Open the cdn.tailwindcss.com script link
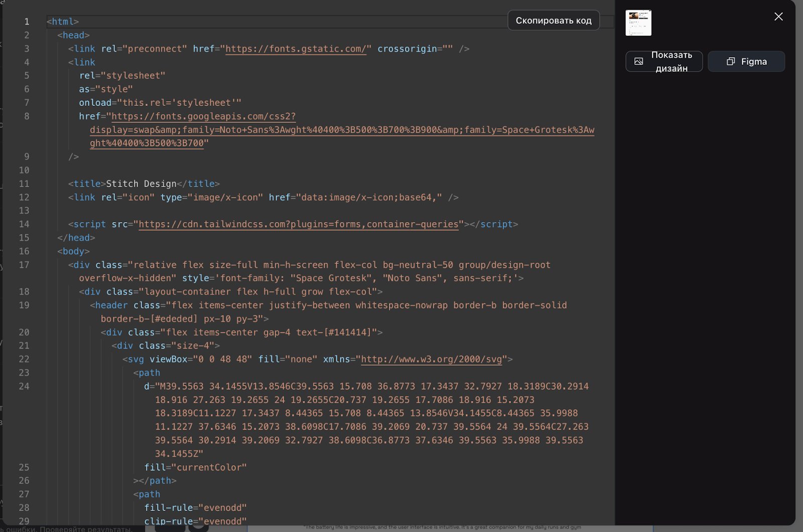Image resolution: width=803 pixels, height=532 pixels. click(x=299, y=224)
